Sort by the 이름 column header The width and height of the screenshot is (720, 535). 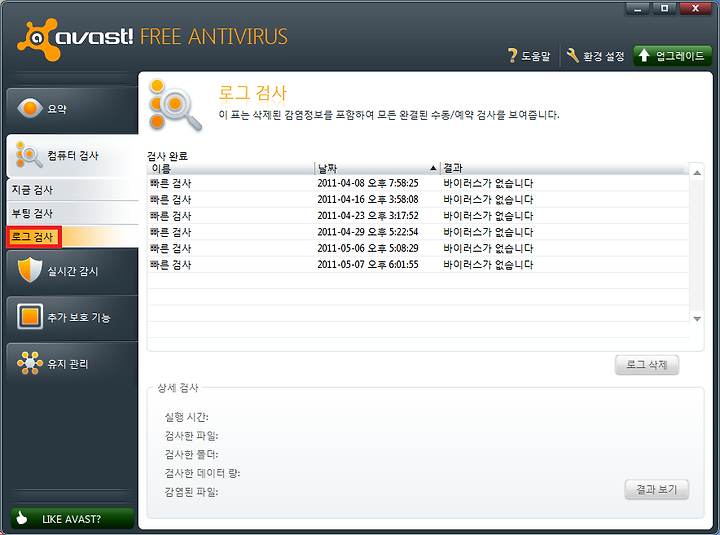click(231, 169)
